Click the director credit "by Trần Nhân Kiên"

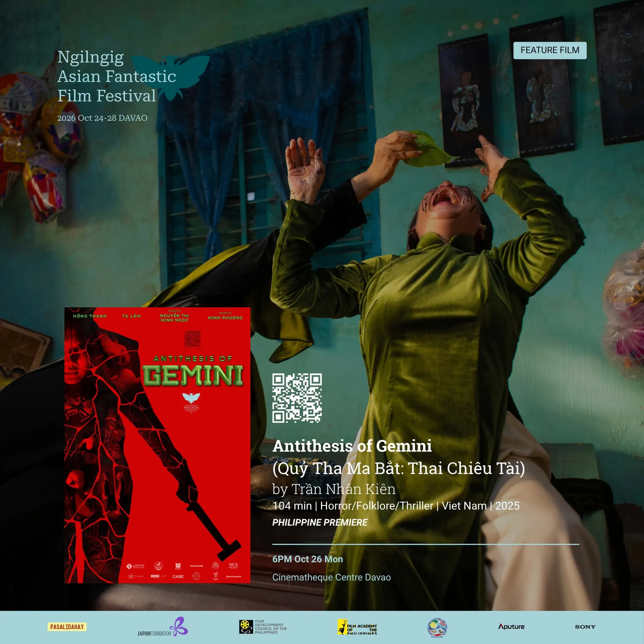click(334, 489)
